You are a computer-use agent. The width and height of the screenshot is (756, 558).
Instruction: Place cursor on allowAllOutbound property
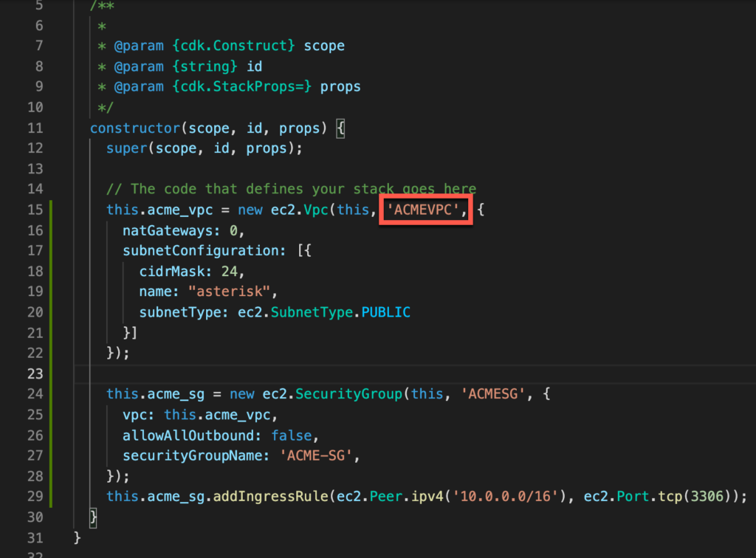188,435
